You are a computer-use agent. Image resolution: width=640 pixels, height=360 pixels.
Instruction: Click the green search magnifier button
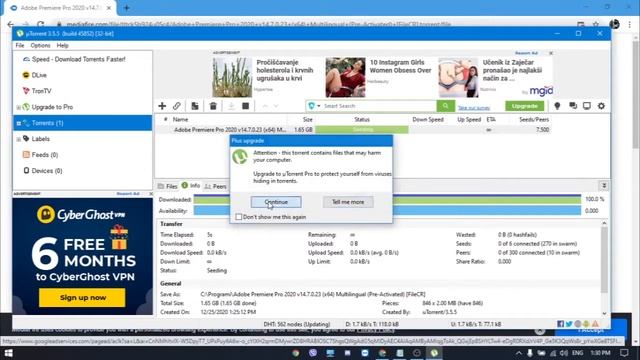click(445, 106)
